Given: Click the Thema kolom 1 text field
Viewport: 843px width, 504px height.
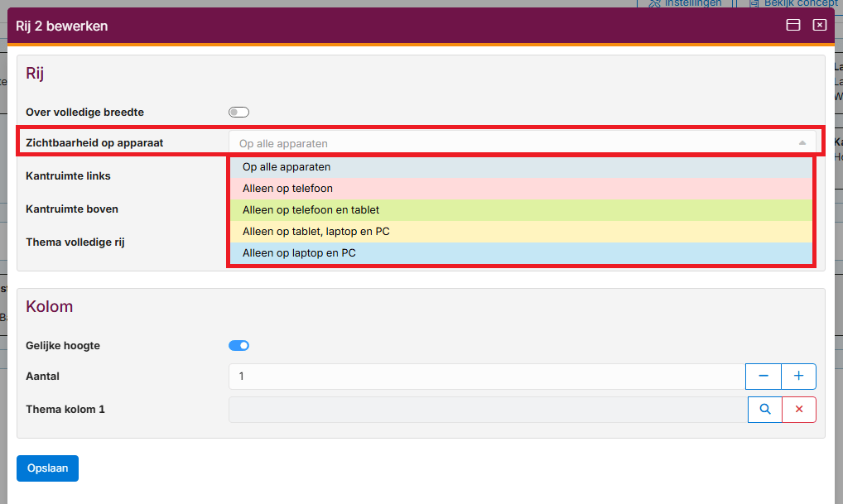Looking at the screenshot, I should (487, 410).
